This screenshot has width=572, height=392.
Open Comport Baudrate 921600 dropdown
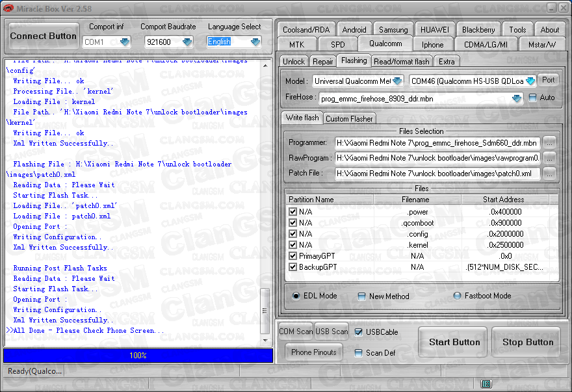[187, 42]
